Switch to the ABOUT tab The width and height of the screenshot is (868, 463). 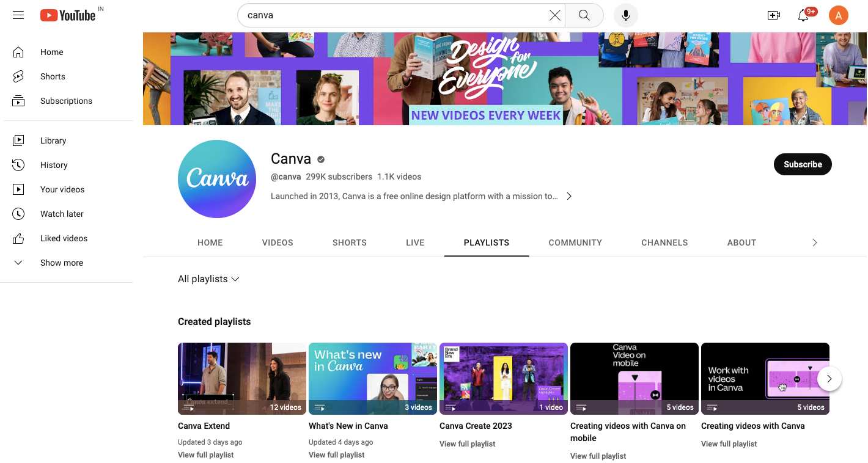click(x=742, y=242)
